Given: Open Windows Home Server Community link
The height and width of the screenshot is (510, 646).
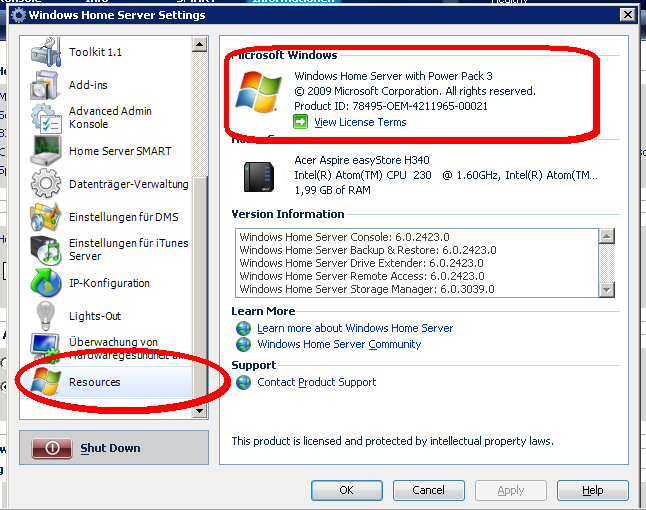Looking at the screenshot, I should pyautogui.click(x=339, y=344).
